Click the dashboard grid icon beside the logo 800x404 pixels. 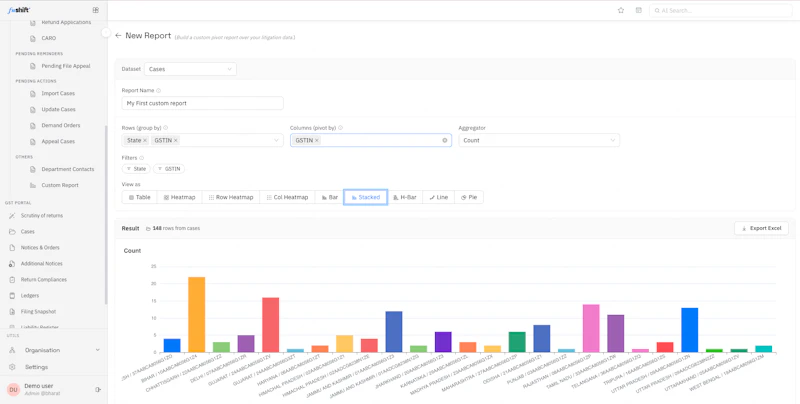[95, 10]
